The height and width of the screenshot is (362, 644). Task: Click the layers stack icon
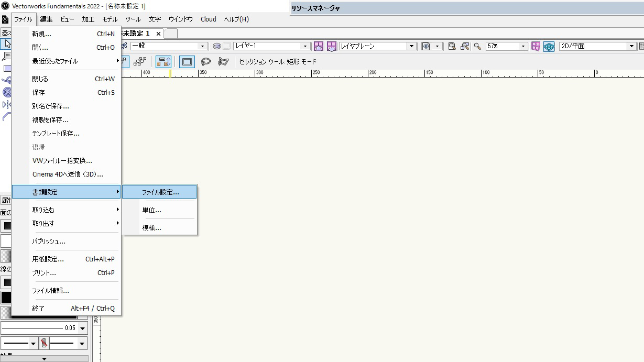[217, 46]
